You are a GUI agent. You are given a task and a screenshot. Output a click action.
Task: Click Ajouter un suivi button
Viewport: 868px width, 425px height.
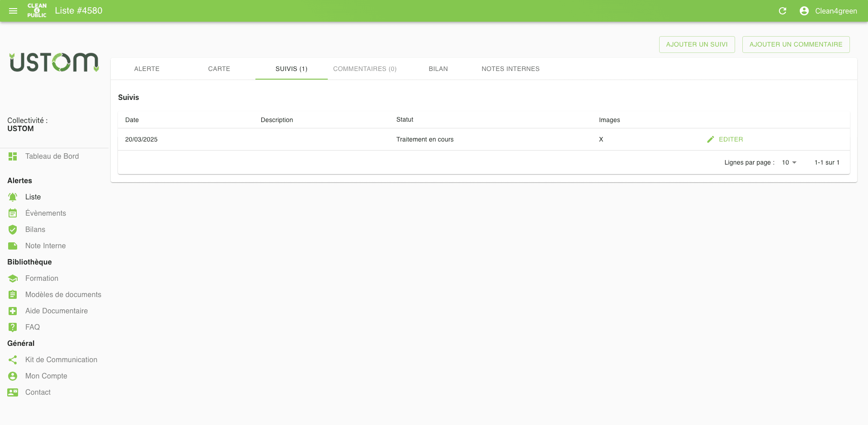pyautogui.click(x=697, y=44)
